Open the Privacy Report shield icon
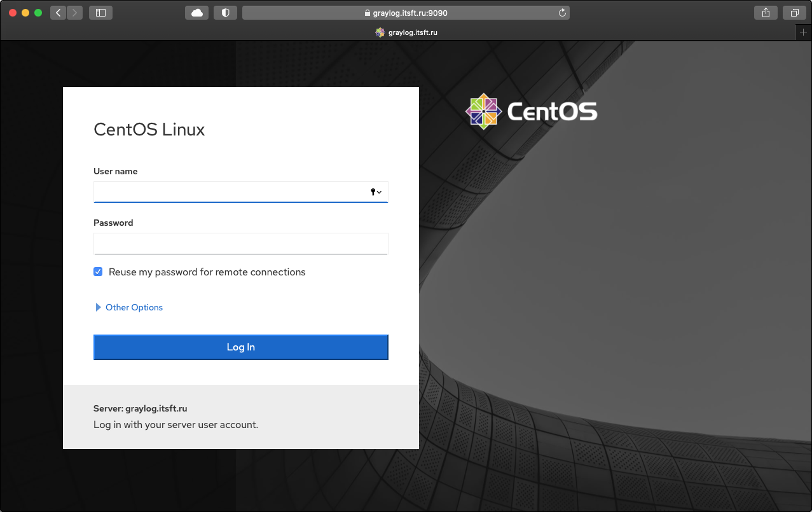Screen dimensions: 812x512 pyautogui.click(x=225, y=12)
